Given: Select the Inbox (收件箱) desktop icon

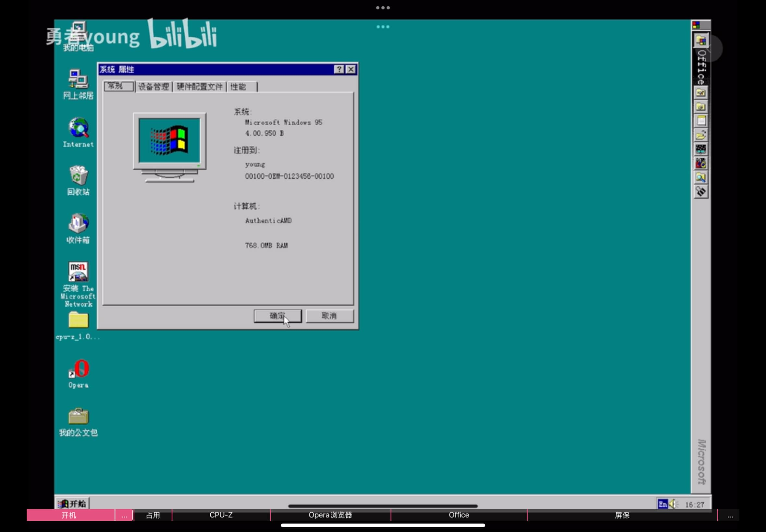Looking at the screenshot, I should [x=78, y=229].
